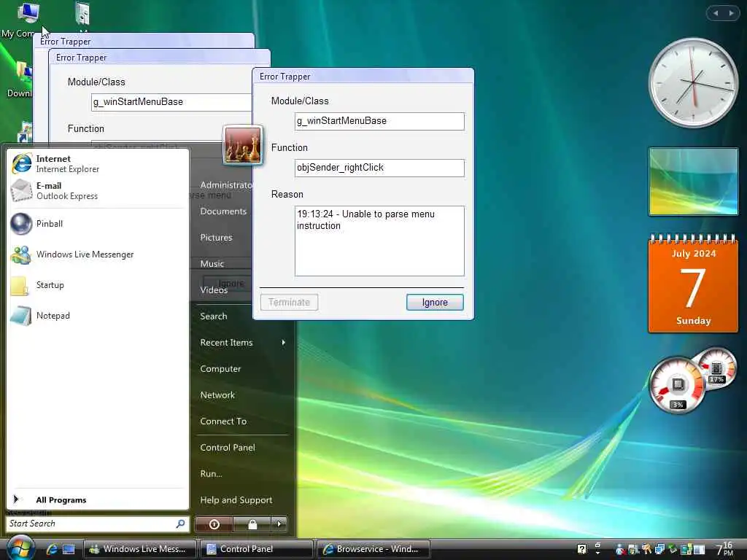Viewport: 747px width, 560px height.
Task: Open Control Panel from Start menu
Action: pyautogui.click(x=228, y=447)
